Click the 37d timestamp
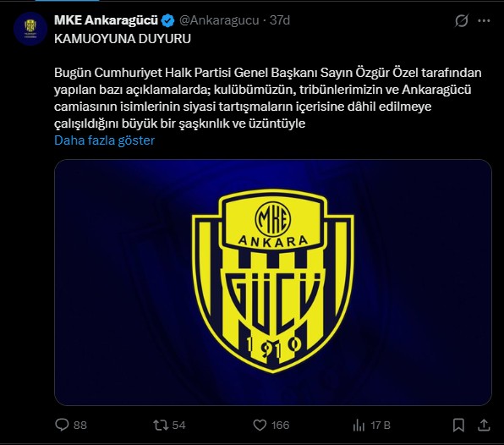Screen dimensions: 504x445 click(280, 20)
